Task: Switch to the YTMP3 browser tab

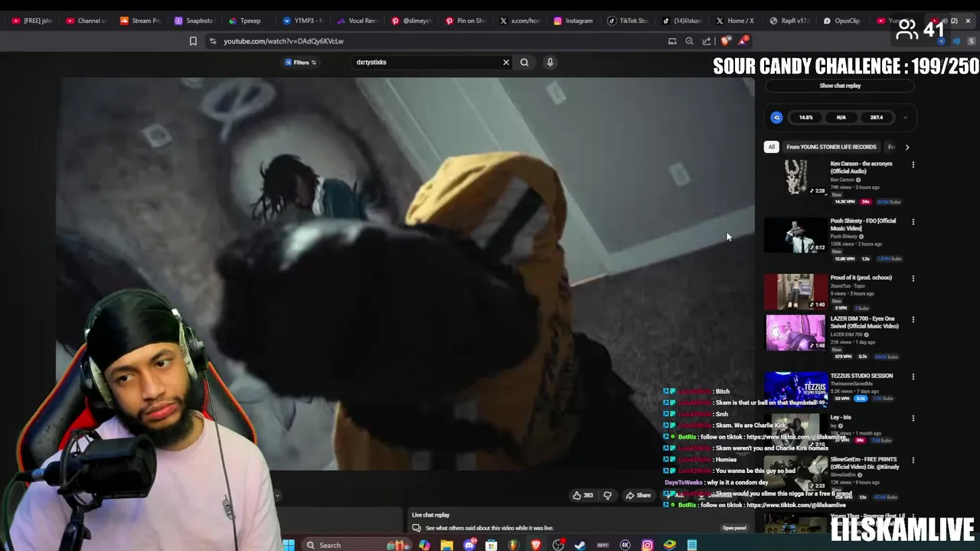Action: coord(304,21)
